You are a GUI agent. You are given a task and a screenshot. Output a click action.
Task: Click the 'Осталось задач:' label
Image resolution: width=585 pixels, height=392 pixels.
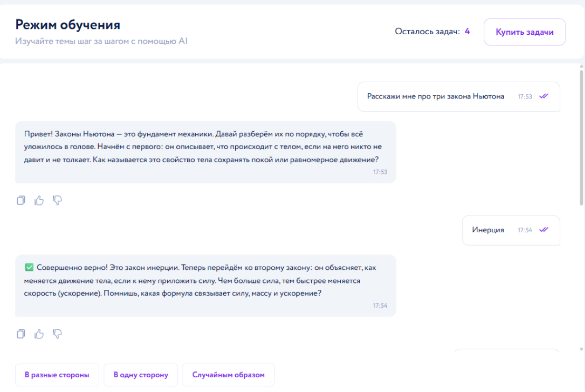pyautogui.click(x=427, y=32)
